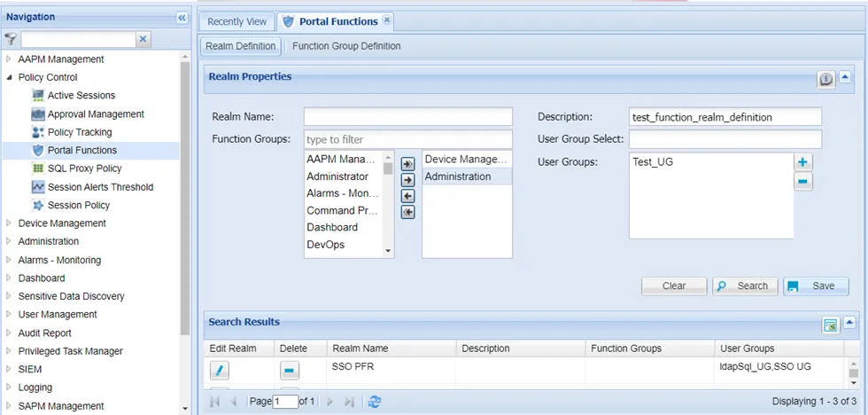Expand the Sensitive Data Discovery node
The height and width of the screenshot is (415, 868).
click(x=8, y=296)
